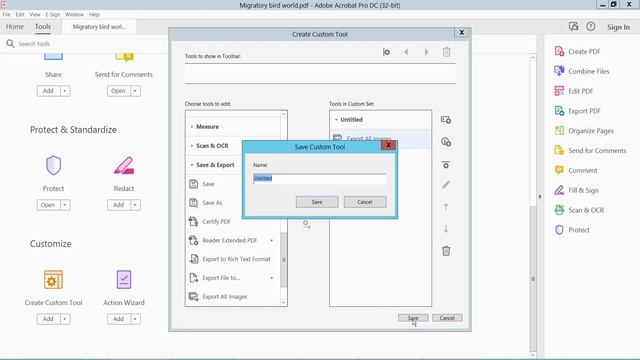
Task: Click the add to custom set arrow icon
Action: coord(306,224)
